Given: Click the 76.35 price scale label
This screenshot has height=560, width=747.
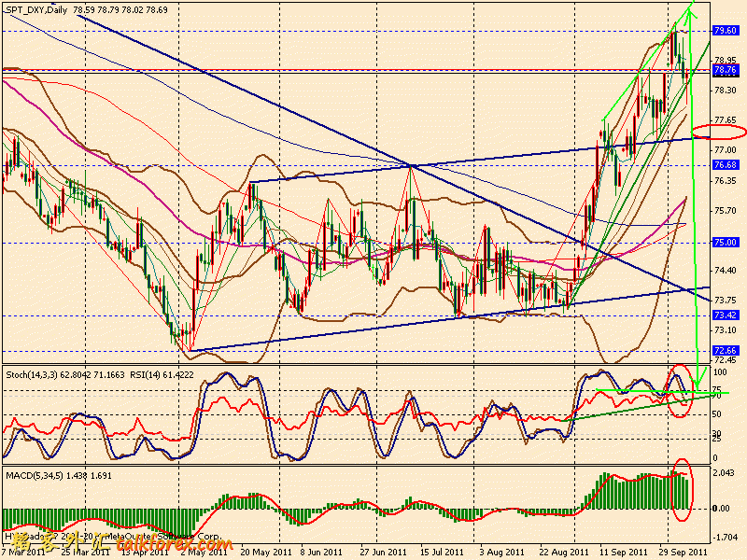Looking at the screenshot, I should tap(726, 181).
